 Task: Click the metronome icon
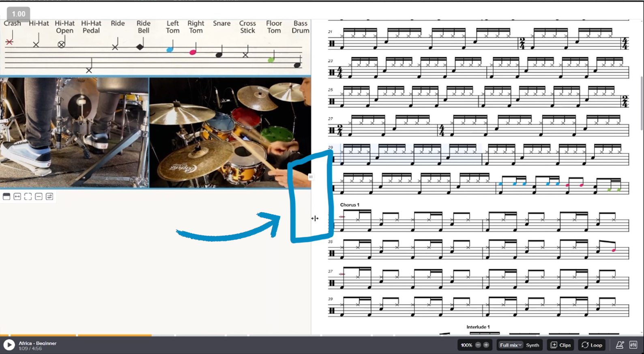pyautogui.click(x=620, y=345)
